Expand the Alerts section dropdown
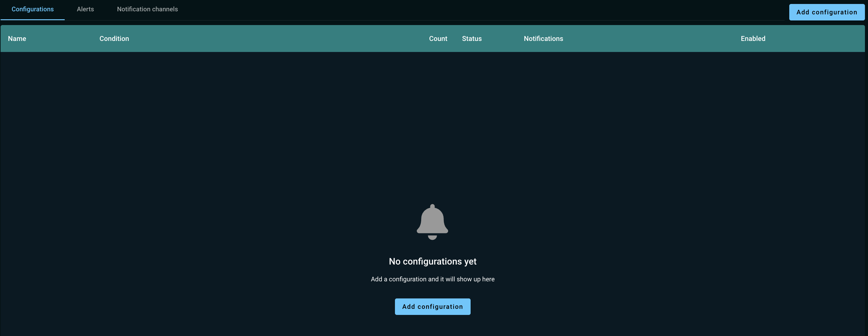 85,9
